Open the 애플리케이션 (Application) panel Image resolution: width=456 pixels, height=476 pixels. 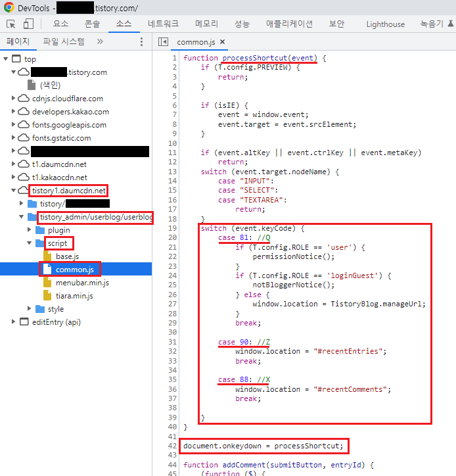pos(289,24)
